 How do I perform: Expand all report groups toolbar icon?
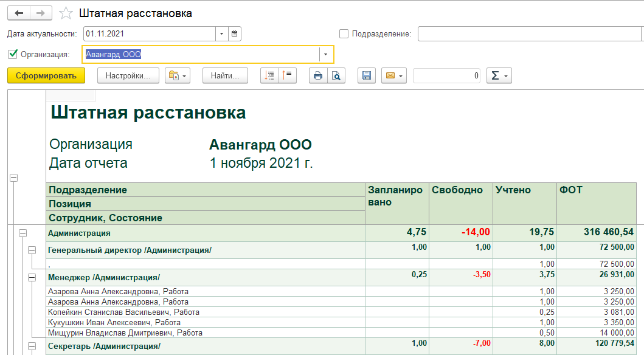(x=269, y=76)
